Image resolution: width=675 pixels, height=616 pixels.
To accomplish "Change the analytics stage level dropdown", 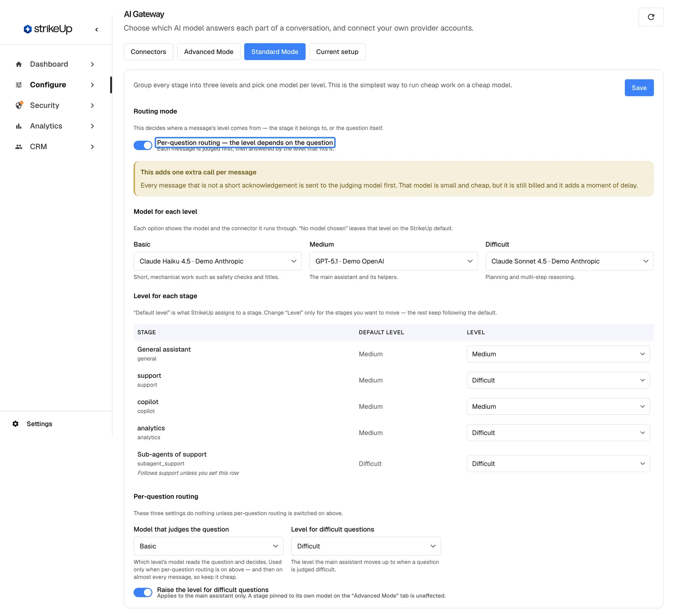I will 558,433.
